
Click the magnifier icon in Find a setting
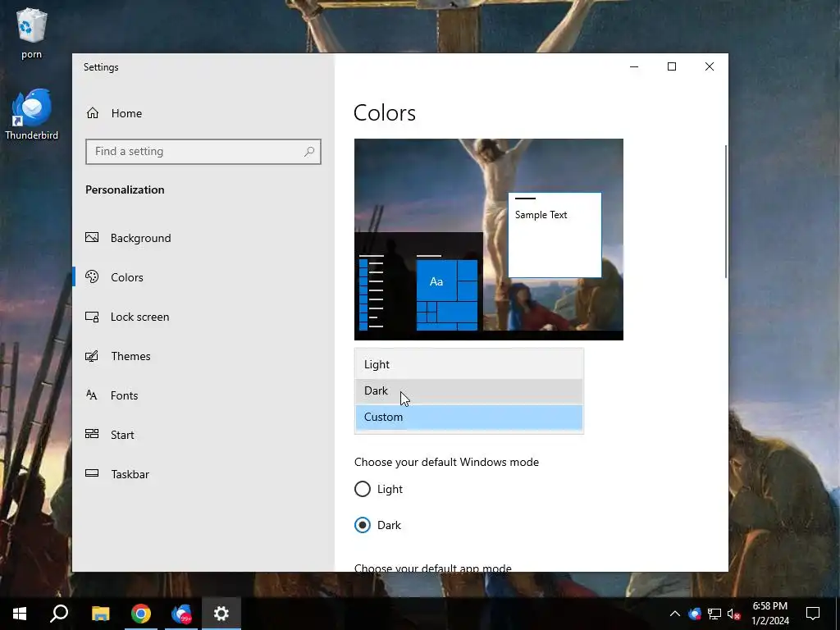[309, 152]
